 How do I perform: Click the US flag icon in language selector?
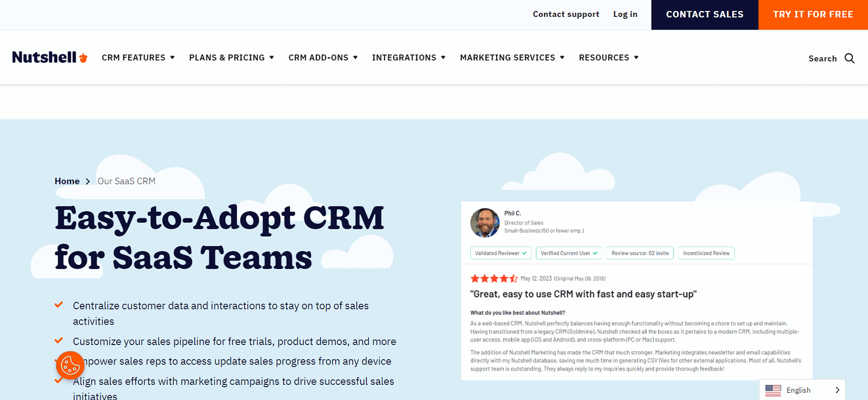[773, 390]
